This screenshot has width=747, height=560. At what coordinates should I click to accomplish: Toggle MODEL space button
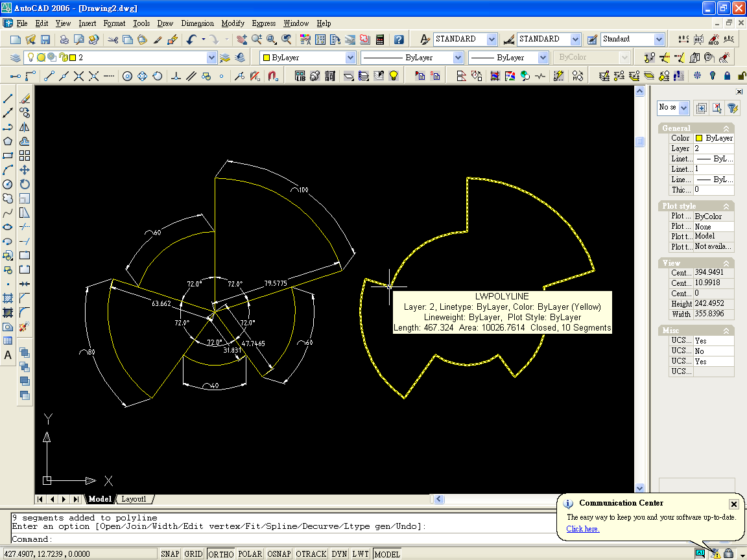pyautogui.click(x=387, y=554)
